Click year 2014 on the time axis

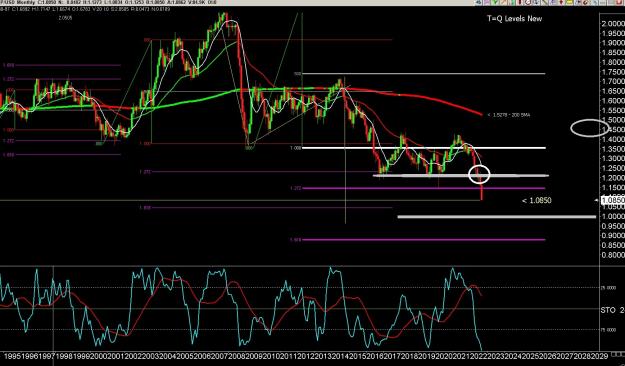point(341,356)
